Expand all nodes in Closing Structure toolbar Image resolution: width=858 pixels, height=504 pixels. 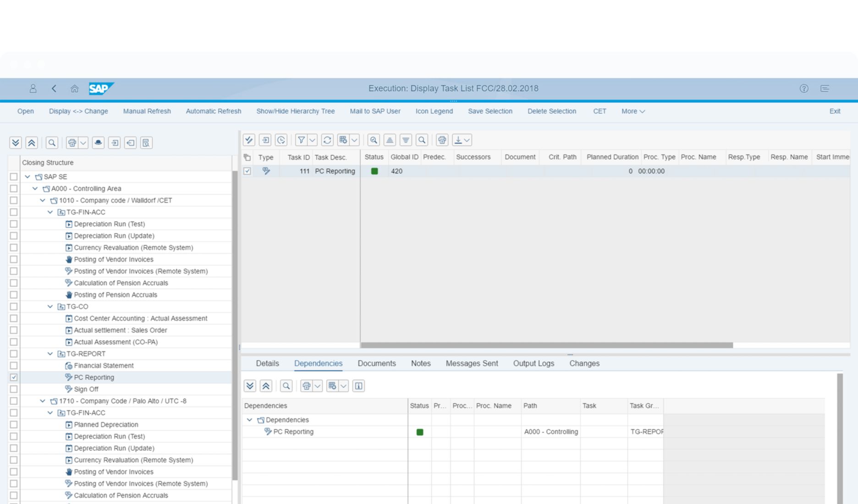(x=16, y=143)
